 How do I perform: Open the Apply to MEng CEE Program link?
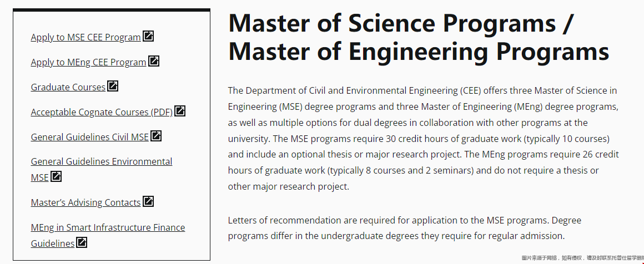(88, 62)
